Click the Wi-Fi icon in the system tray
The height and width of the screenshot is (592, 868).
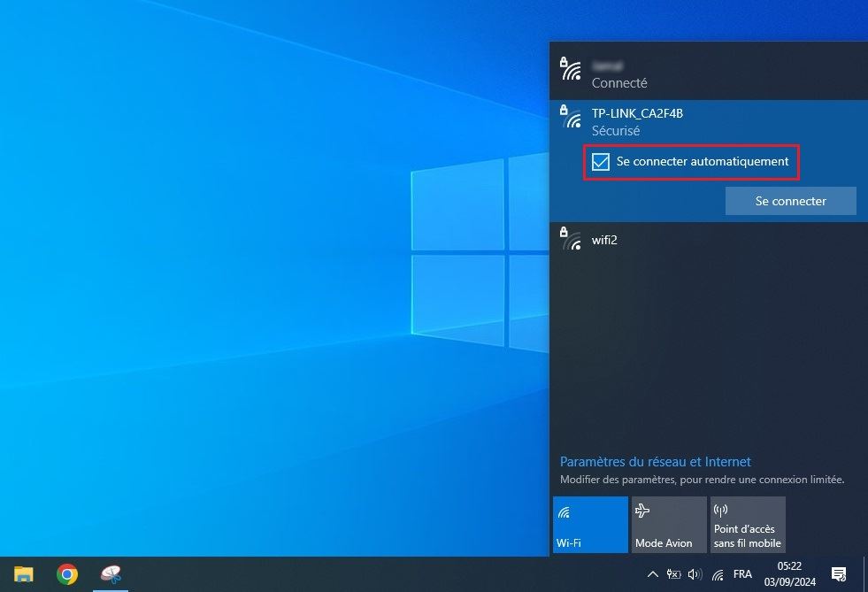(718, 574)
